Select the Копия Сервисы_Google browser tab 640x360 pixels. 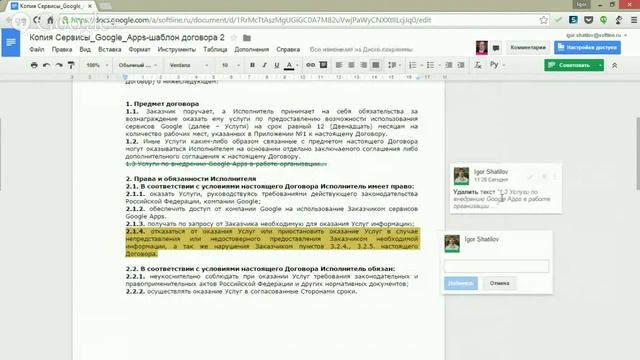(x=52, y=6)
